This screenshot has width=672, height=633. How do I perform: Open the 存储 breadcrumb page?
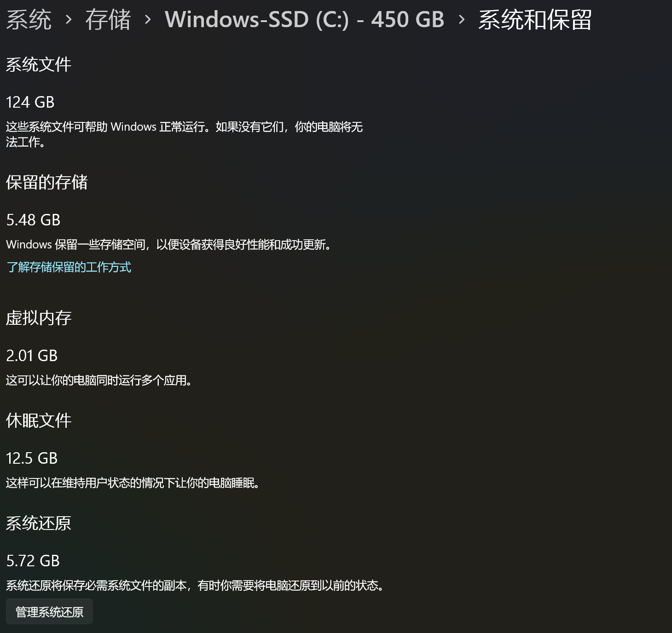[x=108, y=20]
